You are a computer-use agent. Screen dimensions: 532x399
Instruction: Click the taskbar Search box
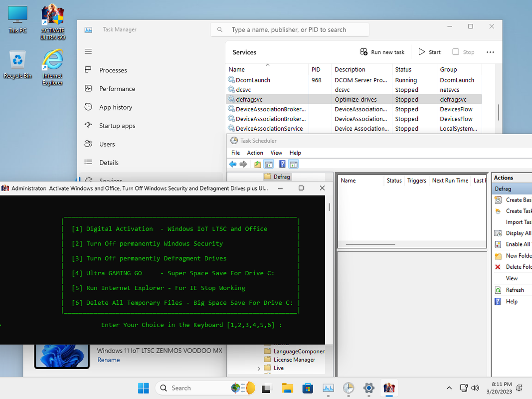[x=206, y=388]
